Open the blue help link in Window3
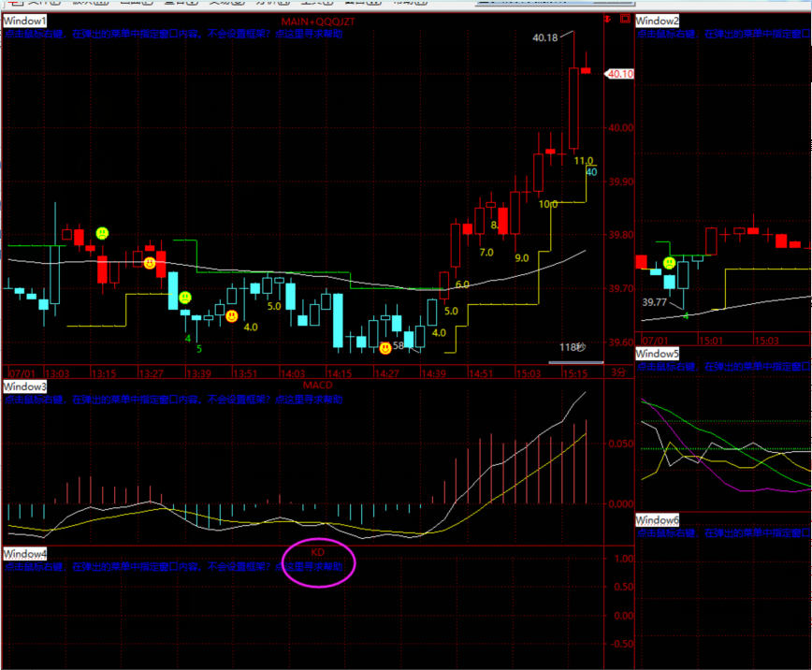The image size is (812, 670). [x=309, y=399]
